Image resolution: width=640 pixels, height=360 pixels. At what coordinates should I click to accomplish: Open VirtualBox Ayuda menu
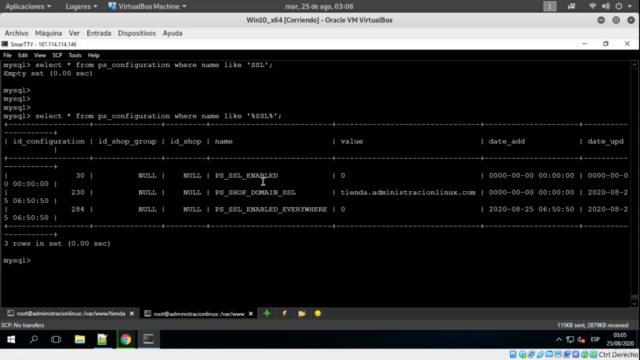click(x=172, y=33)
